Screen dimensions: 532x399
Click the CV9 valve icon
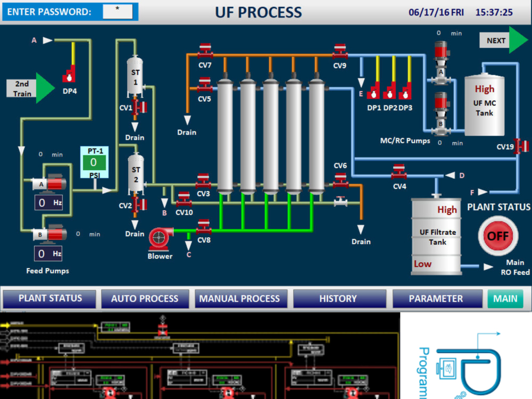click(x=340, y=51)
